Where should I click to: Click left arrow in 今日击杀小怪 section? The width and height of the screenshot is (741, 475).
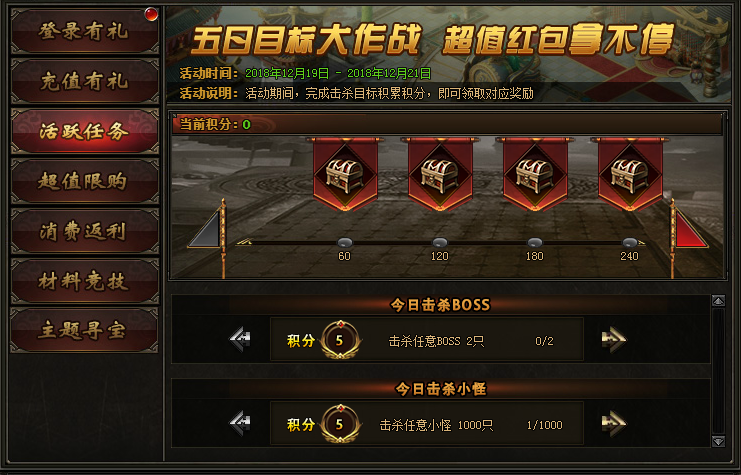coord(240,423)
